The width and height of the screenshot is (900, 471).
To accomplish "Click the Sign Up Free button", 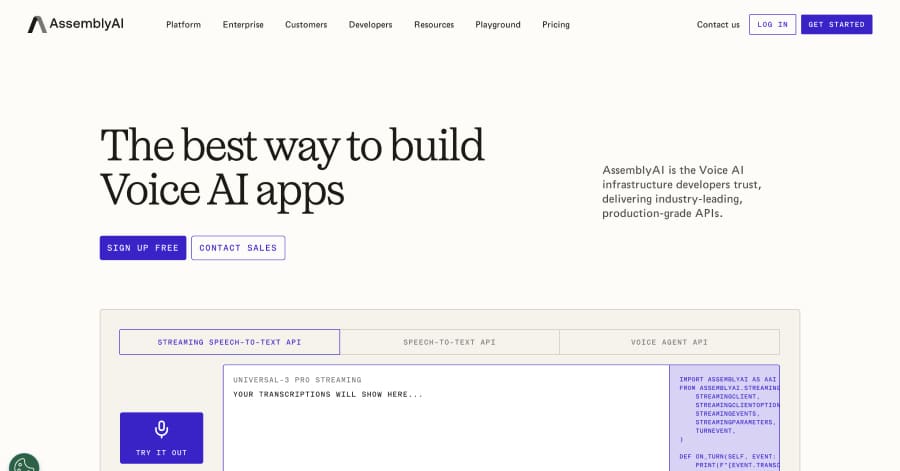I will point(143,248).
